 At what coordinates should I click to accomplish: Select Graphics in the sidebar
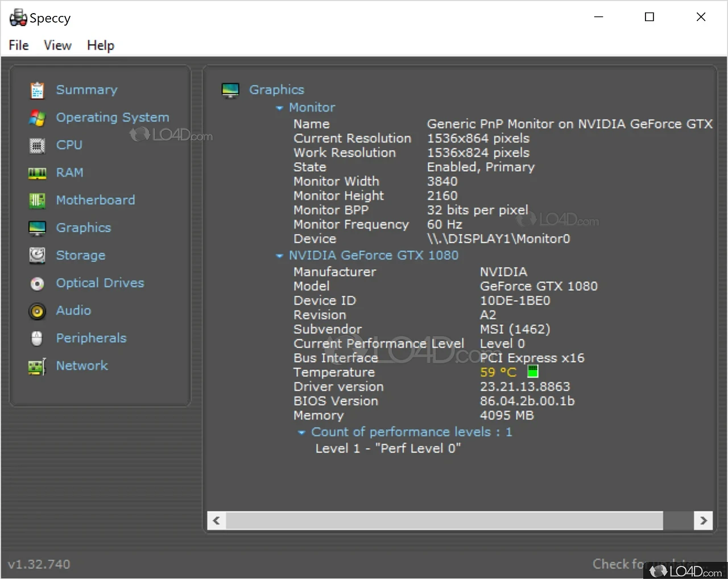click(x=84, y=228)
